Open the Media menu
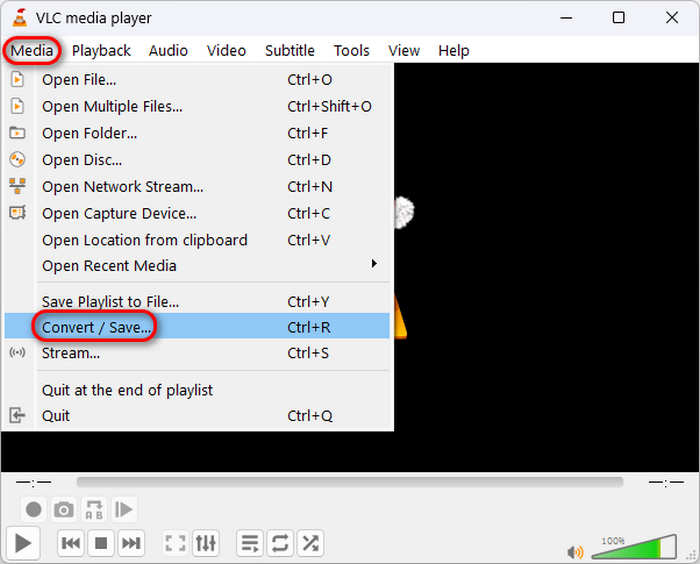700x564 pixels. 32,50
